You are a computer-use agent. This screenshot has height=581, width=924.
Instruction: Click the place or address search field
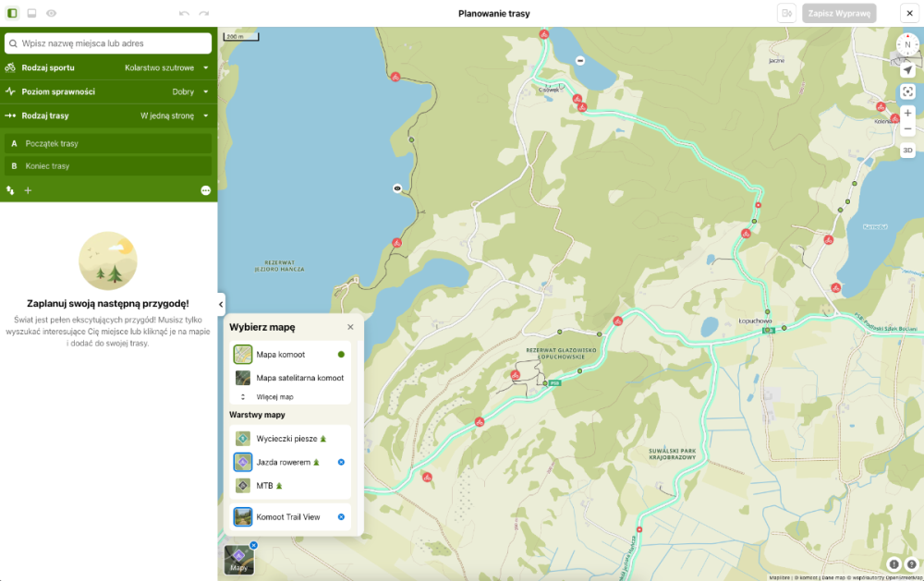click(108, 43)
